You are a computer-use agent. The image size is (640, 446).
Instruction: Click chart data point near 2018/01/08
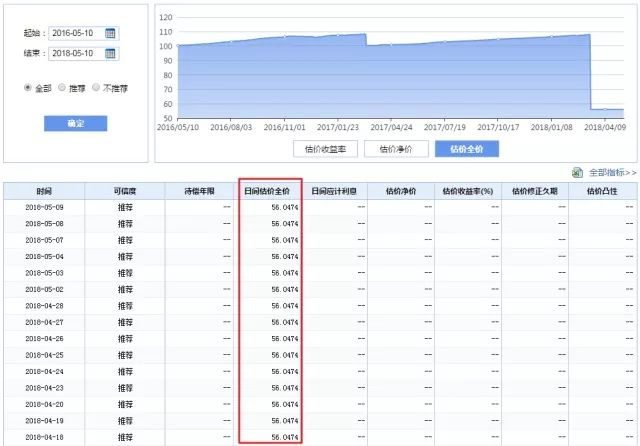point(551,36)
